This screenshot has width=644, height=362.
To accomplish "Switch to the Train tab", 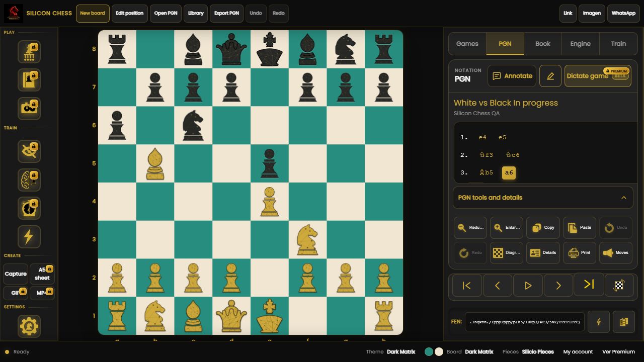I will (618, 44).
